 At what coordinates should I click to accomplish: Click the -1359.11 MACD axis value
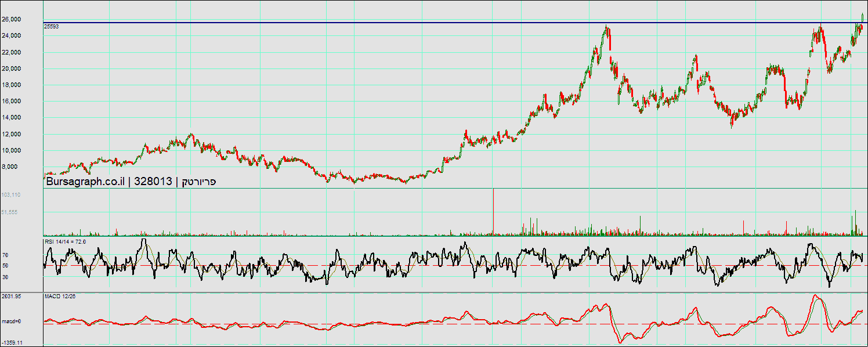pos(12,343)
